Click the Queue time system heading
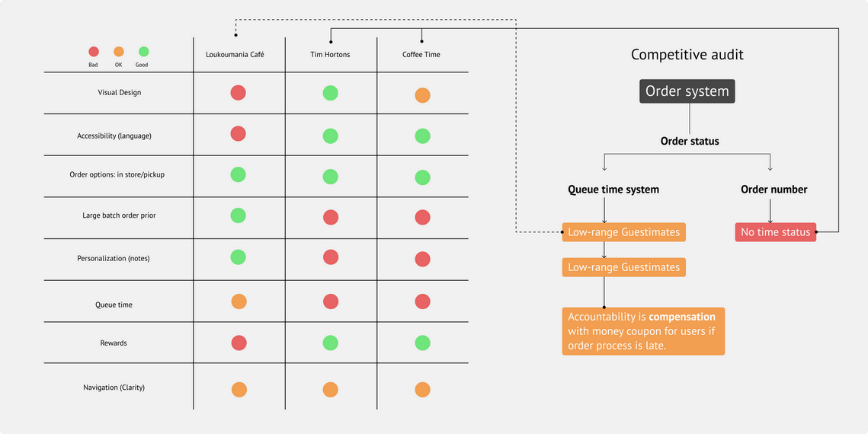This screenshot has height=434, width=868. click(613, 190)
